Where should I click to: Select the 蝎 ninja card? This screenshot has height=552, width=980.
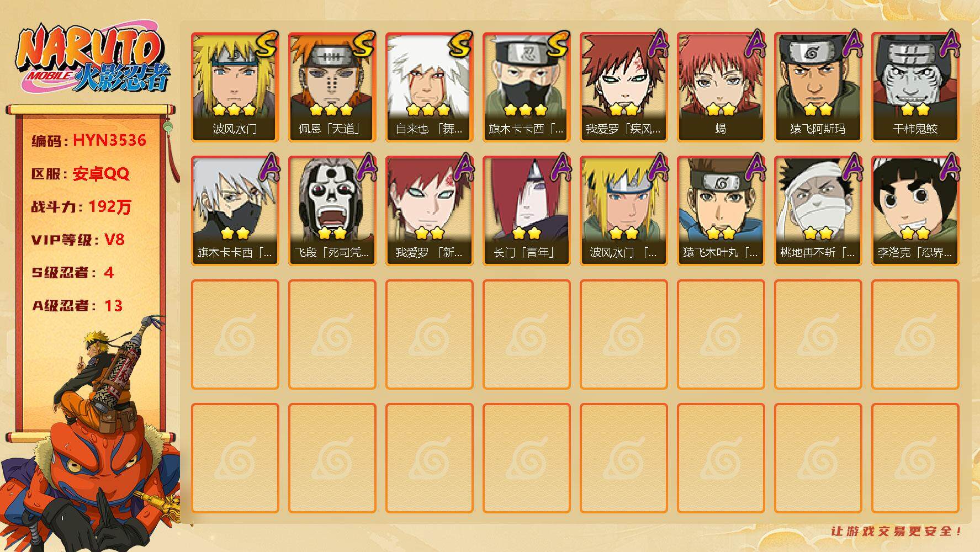point(721,87)
